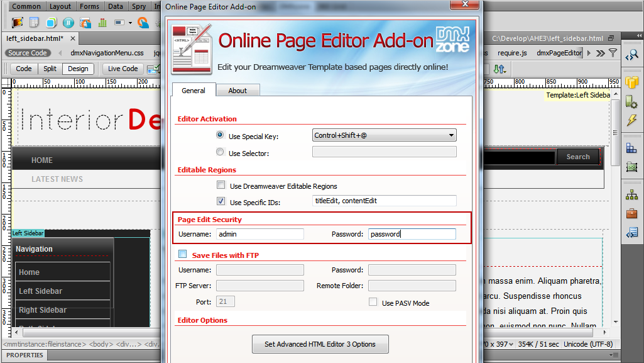
Task: Open the Common insert category tab
Action: click(26, 6)
